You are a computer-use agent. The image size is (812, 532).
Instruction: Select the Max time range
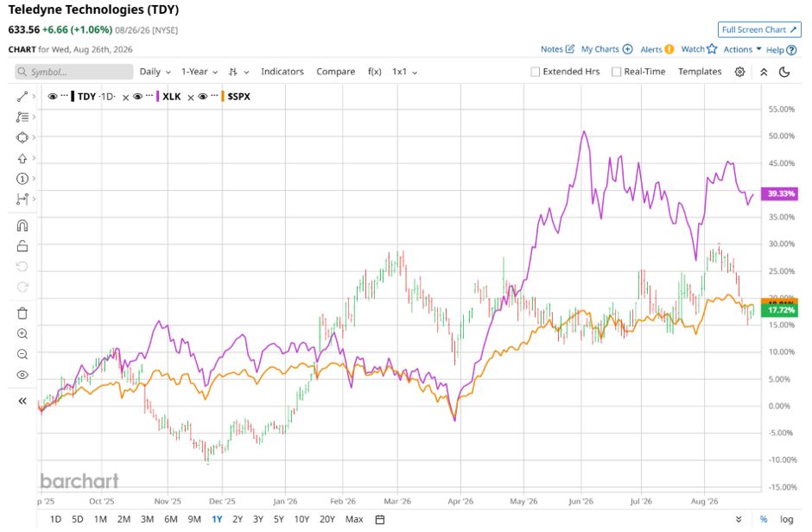pos(354,520)
